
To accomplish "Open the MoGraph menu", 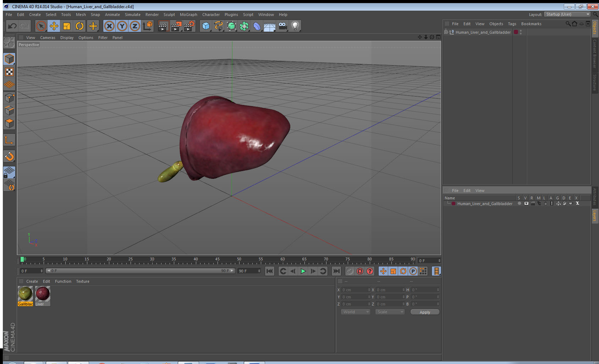I will (x=188, y=15).
